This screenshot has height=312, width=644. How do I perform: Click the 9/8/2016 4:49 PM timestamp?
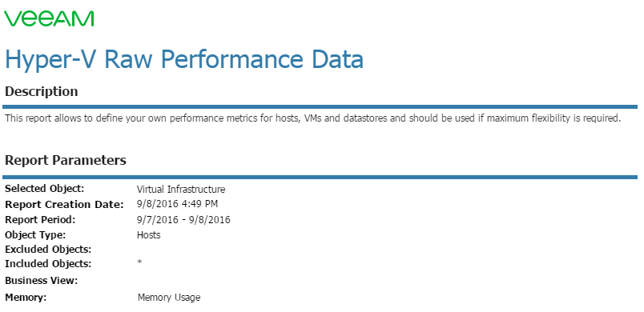178,204
